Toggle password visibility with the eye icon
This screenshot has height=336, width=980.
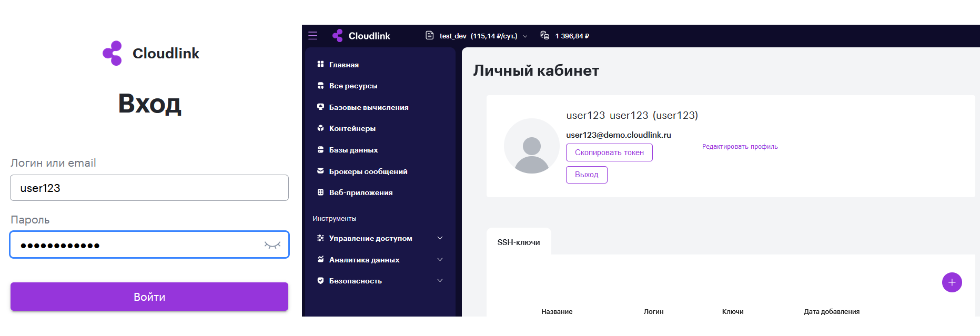pyautogui.click(x=272, y=245)
